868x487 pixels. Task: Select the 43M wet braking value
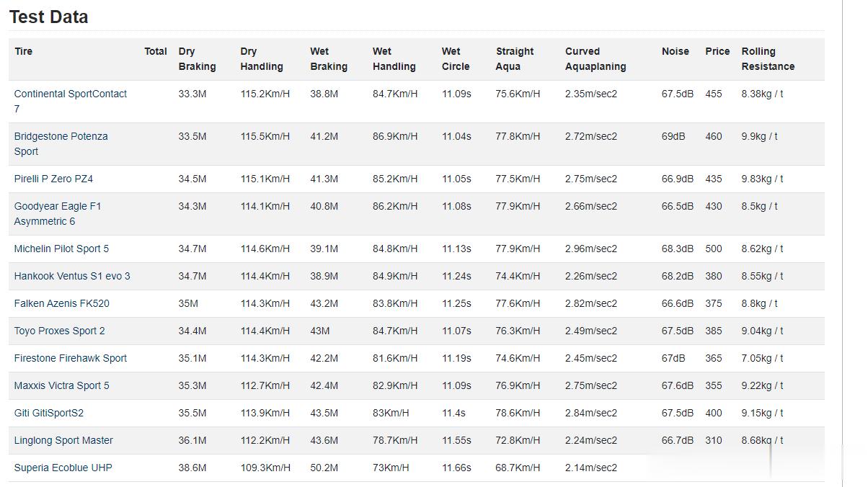click(320, 331)
